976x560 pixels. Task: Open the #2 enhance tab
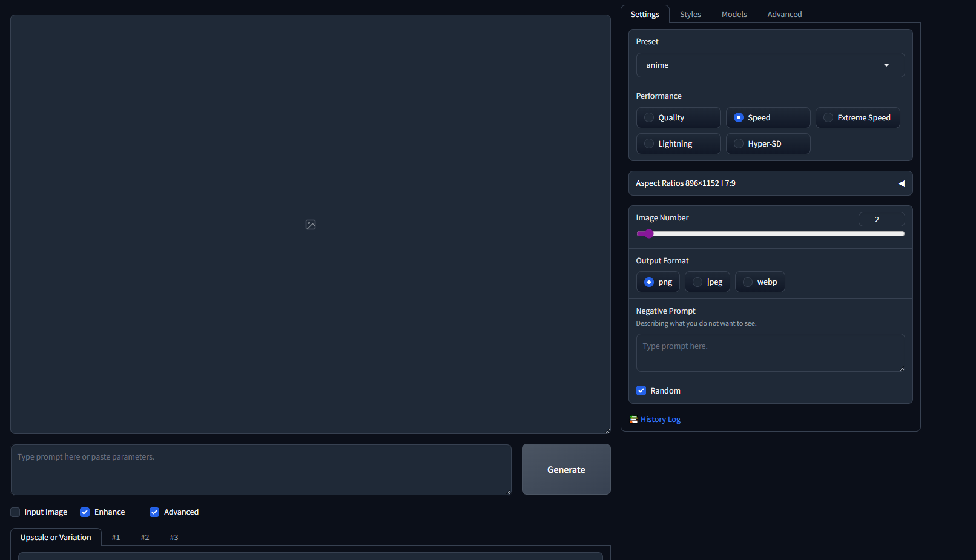tap(145, 538)
